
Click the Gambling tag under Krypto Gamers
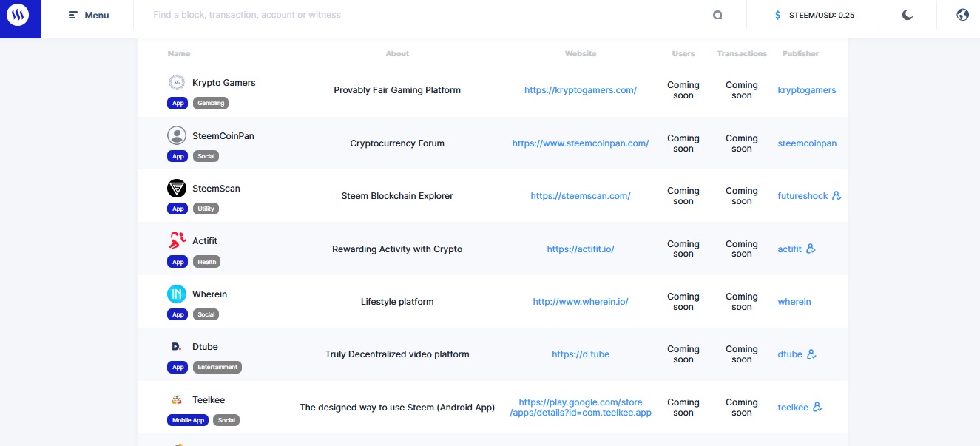point(211,104)
